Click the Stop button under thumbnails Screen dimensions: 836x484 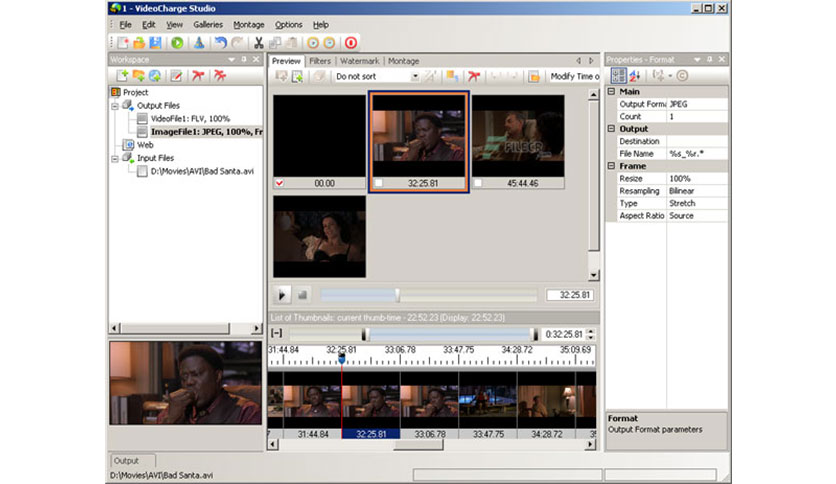pos(302,295)
